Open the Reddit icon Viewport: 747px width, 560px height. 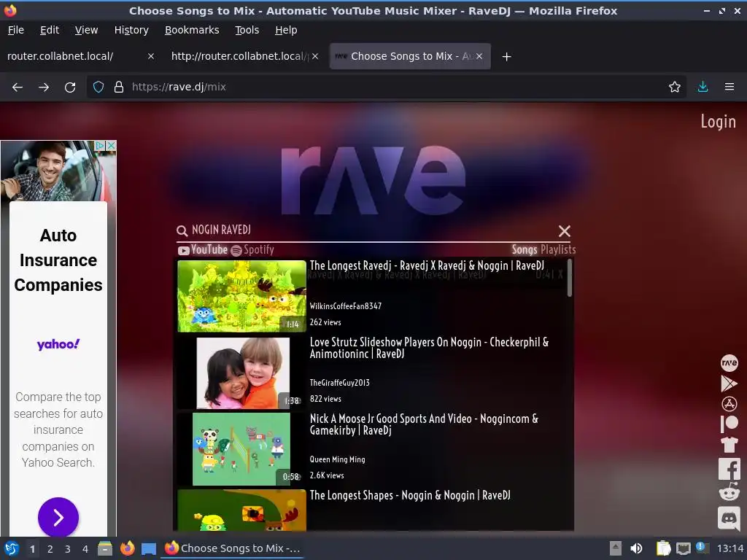[x=729, y=492]
